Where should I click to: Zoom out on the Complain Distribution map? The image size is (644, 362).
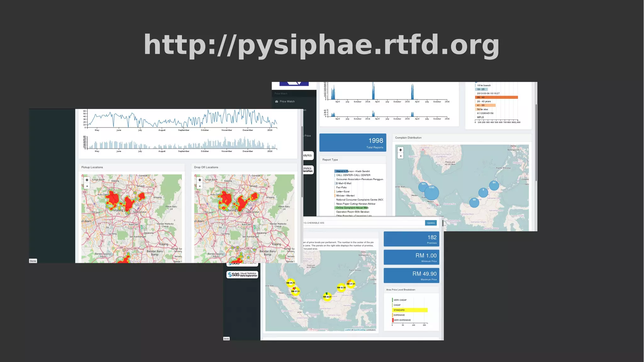point(401,156)
